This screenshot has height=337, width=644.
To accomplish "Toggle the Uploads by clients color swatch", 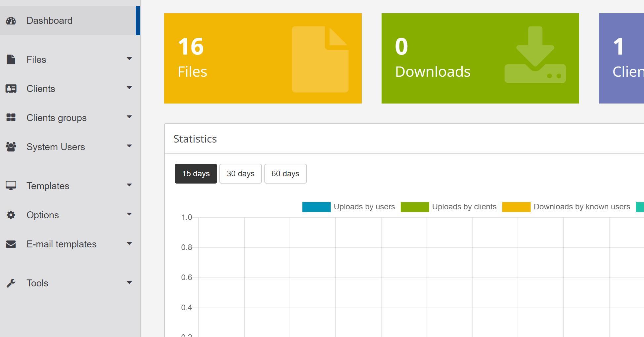I will (x=415, y=207).
